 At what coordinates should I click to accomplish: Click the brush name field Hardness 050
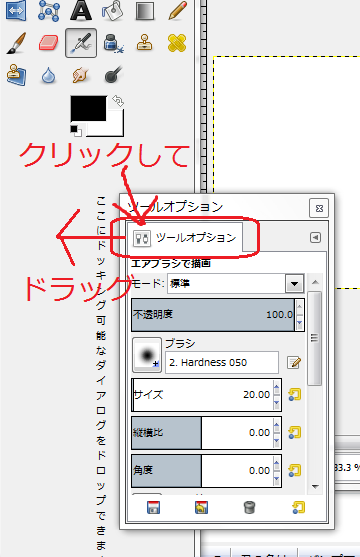pos(222,363)
